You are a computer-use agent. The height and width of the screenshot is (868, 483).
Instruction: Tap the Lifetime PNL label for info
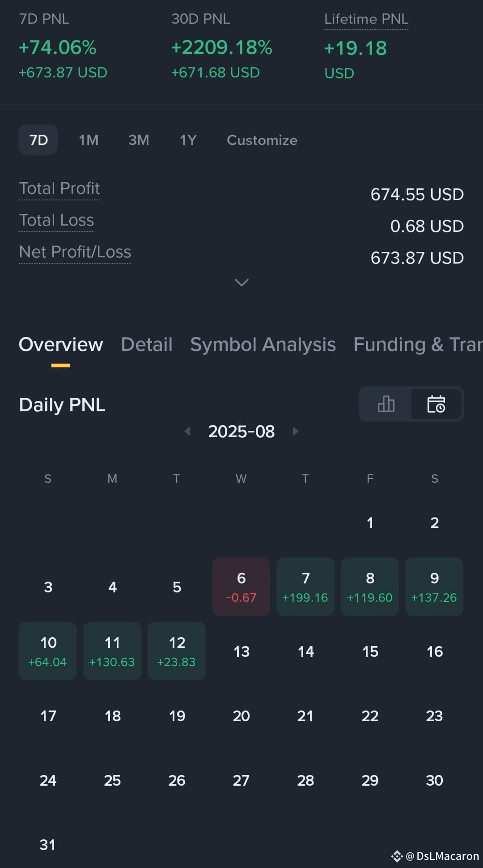(366, 19)
